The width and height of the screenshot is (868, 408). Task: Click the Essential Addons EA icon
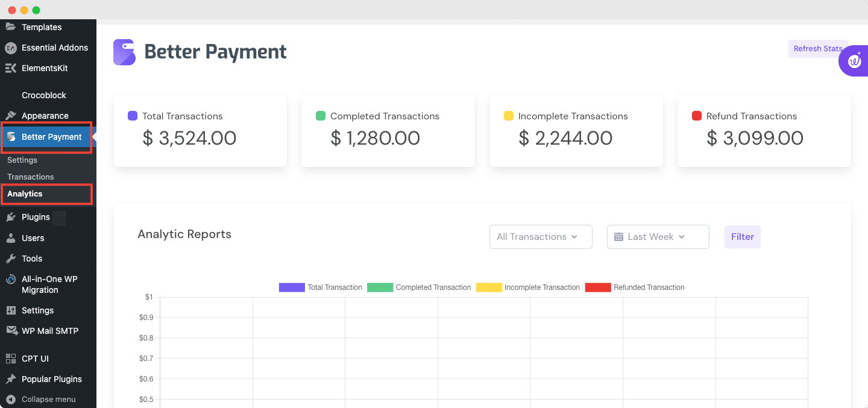tap(11, 48)
